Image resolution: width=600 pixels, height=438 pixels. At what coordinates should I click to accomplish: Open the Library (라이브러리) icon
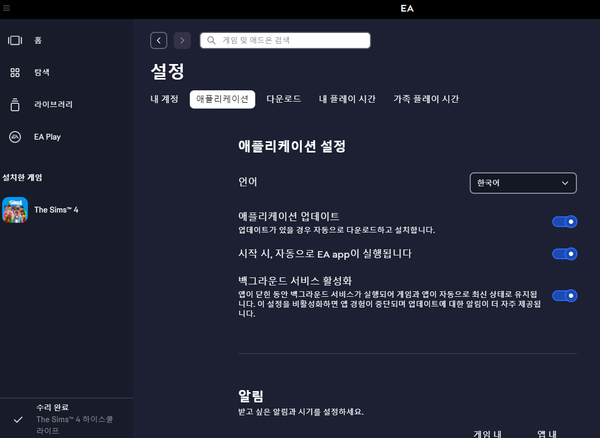(15, 104)
